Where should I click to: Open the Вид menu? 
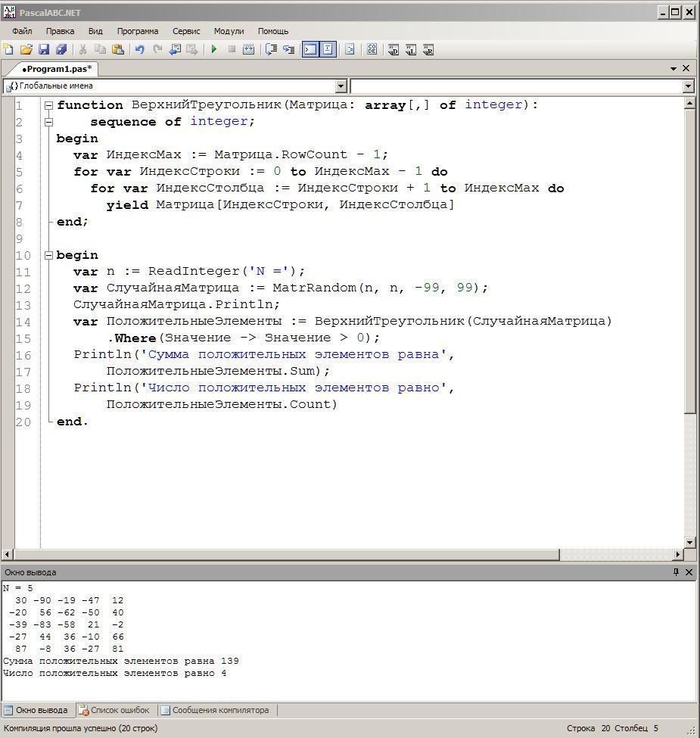[95, 31]
